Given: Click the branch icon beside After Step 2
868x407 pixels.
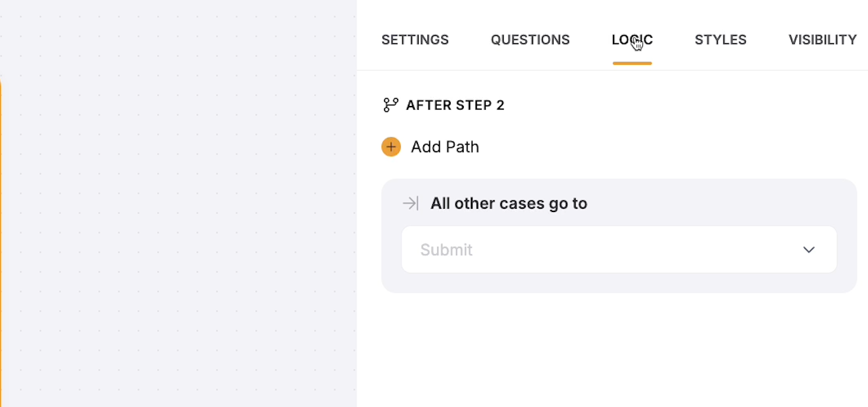Looking at the screenshot, I should coord(391,105).
